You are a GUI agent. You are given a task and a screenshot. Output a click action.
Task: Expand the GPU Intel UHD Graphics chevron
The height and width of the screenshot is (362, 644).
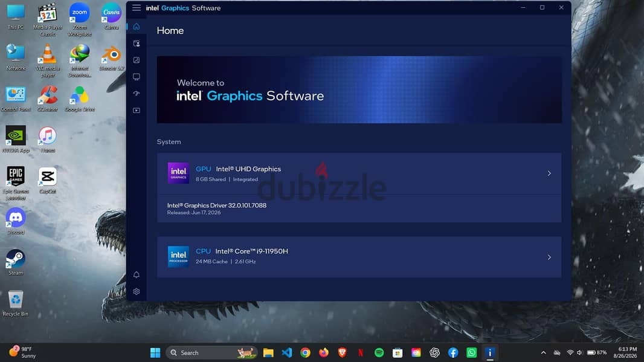click(x=549, y=173)
